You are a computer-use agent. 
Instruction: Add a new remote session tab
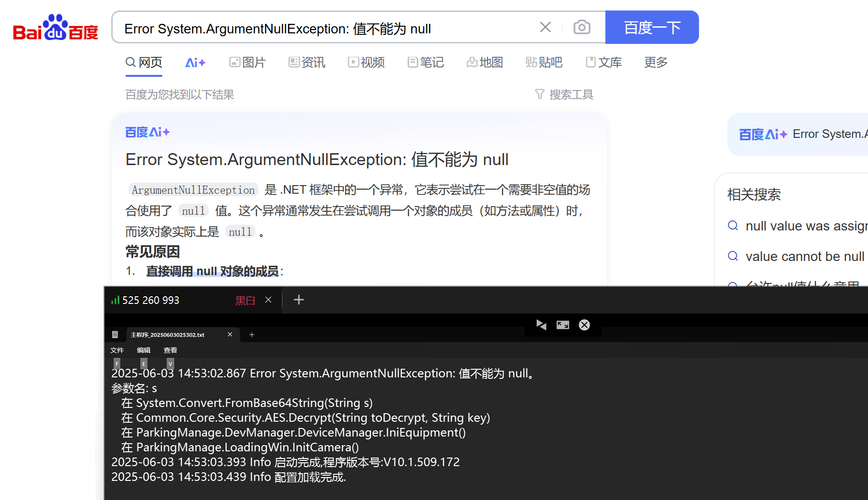point(299,300)
